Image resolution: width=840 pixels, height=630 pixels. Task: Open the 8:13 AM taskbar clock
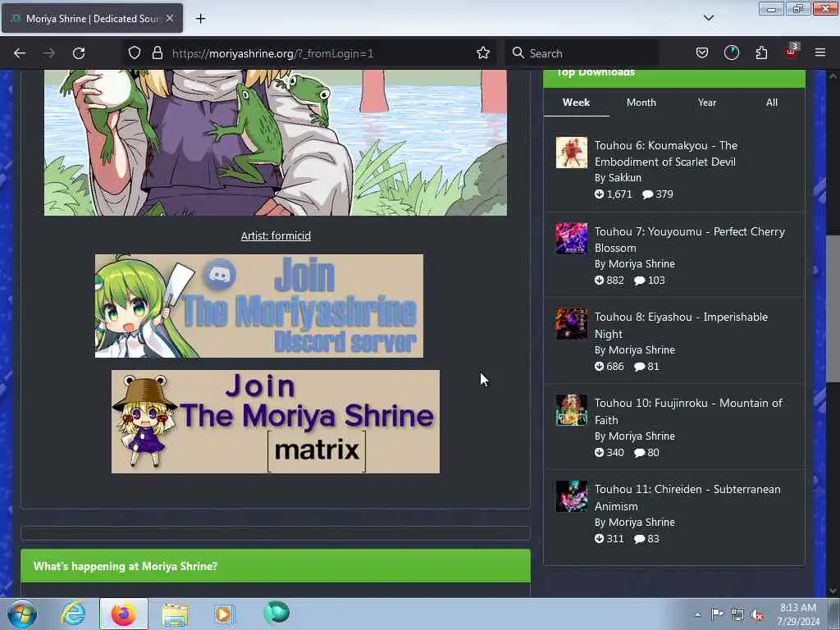point(798,614)
